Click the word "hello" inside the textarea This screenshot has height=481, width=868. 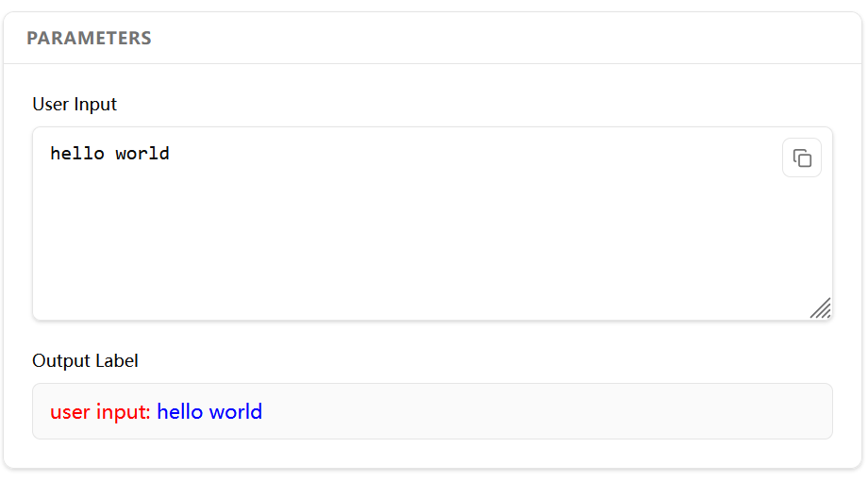click(77, 154)
